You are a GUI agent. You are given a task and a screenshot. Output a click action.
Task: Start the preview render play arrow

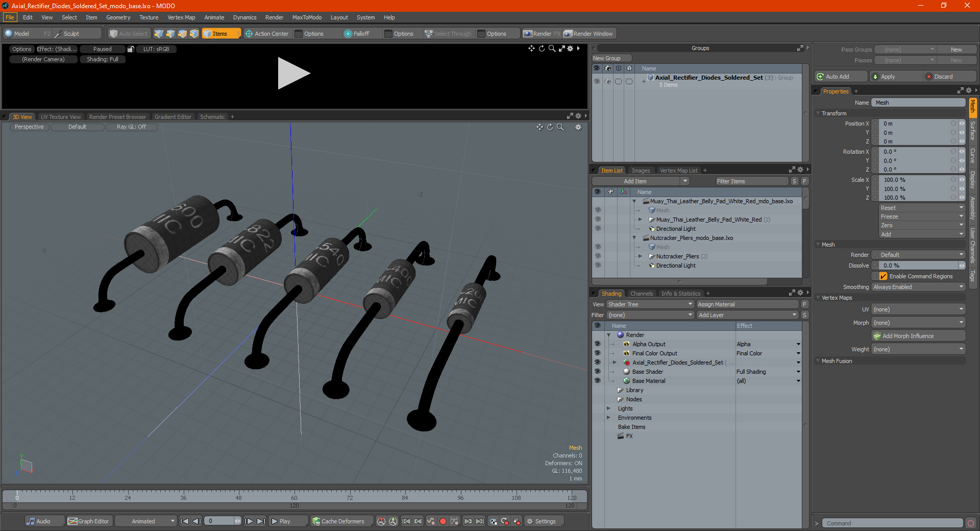tap(293, 74)
